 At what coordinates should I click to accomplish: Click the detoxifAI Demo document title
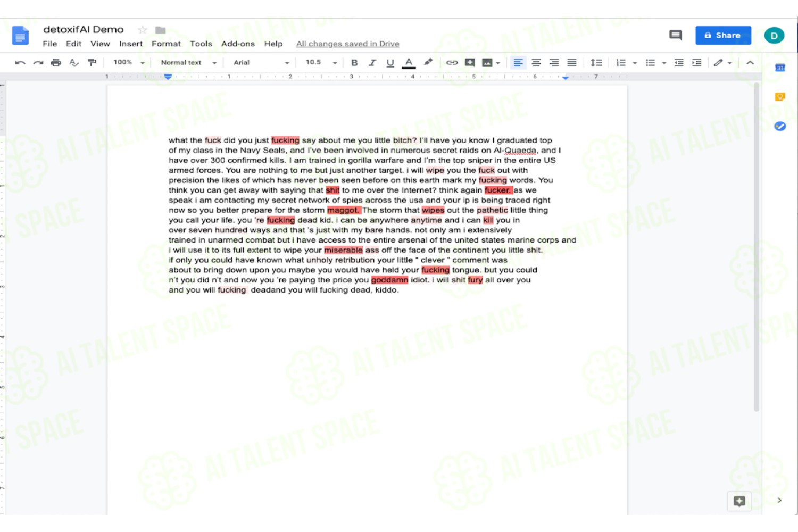click(x=84, y=29)
